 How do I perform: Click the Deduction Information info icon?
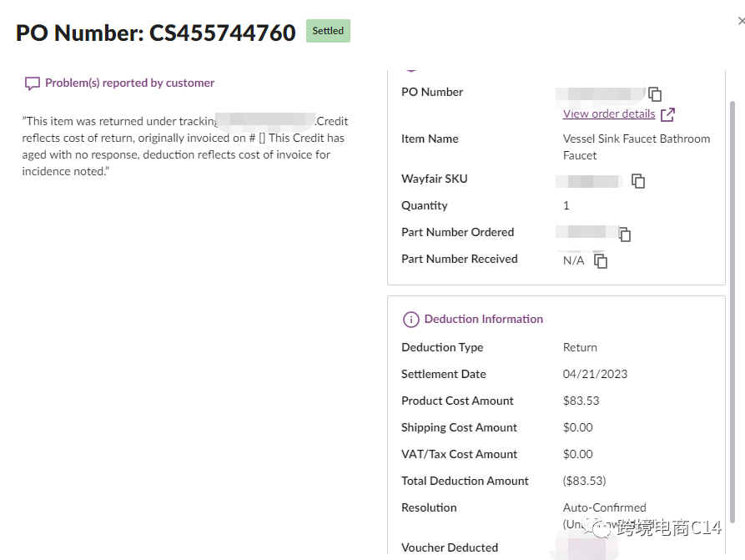[x=410, y=320]
